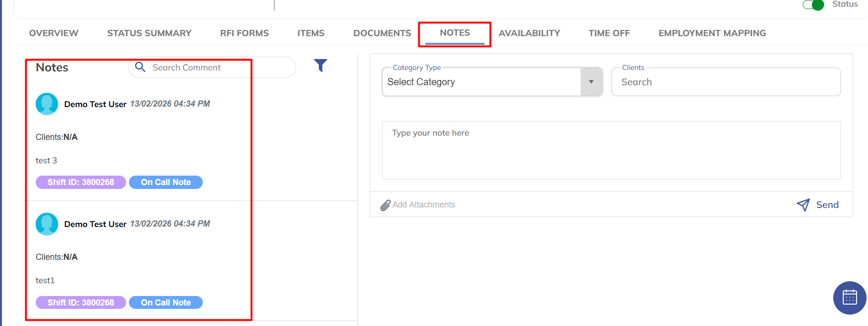Viewport: 868px width, 326px height.
Task: Click the magnifier icon in Search Comment
Action: point(140,67)
